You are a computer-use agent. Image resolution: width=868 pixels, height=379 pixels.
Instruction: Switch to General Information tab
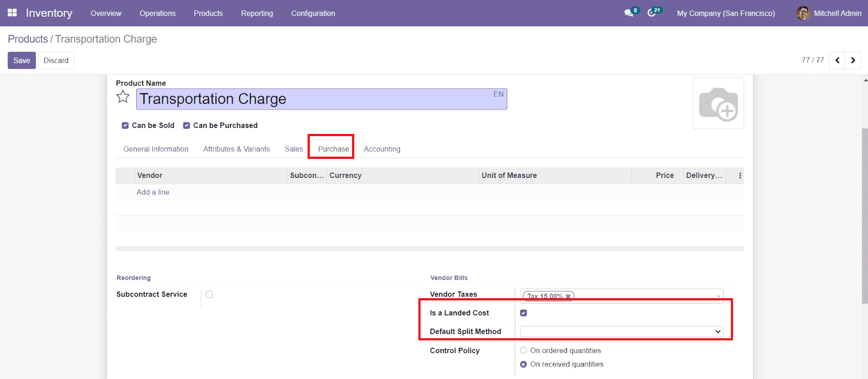point(156,149)
